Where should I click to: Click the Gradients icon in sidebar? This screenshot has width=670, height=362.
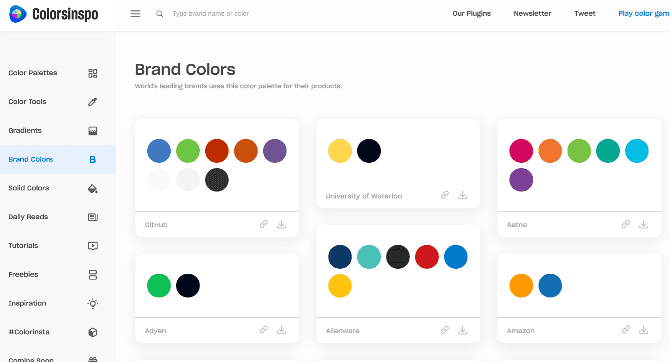pos(93,130)
